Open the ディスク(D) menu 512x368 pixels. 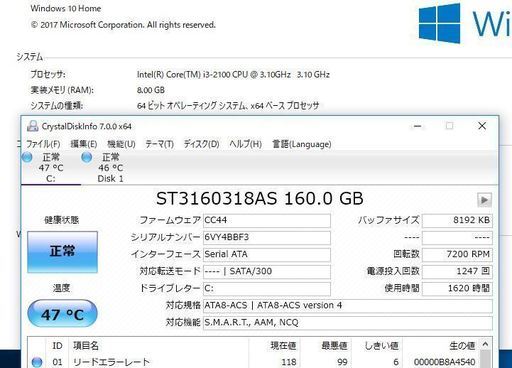pos(202,144)
